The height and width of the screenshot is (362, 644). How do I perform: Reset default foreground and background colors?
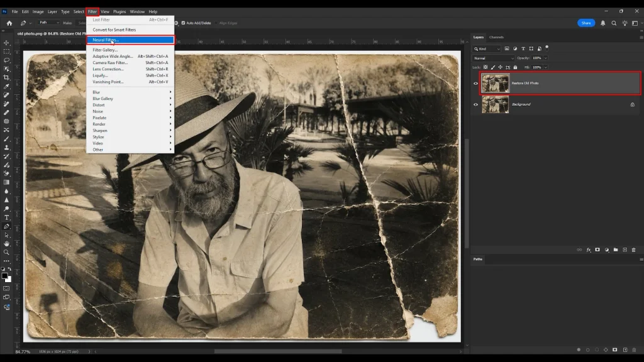(3, 269)
